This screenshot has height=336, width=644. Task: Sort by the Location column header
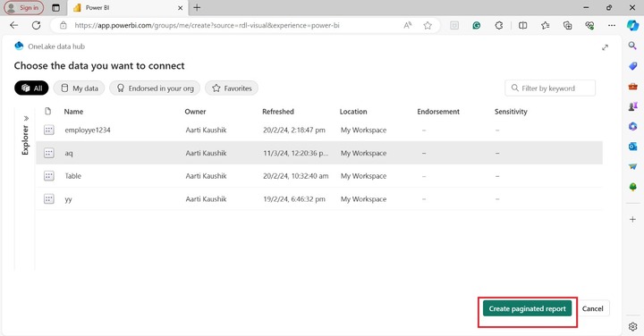pos(353,112)
